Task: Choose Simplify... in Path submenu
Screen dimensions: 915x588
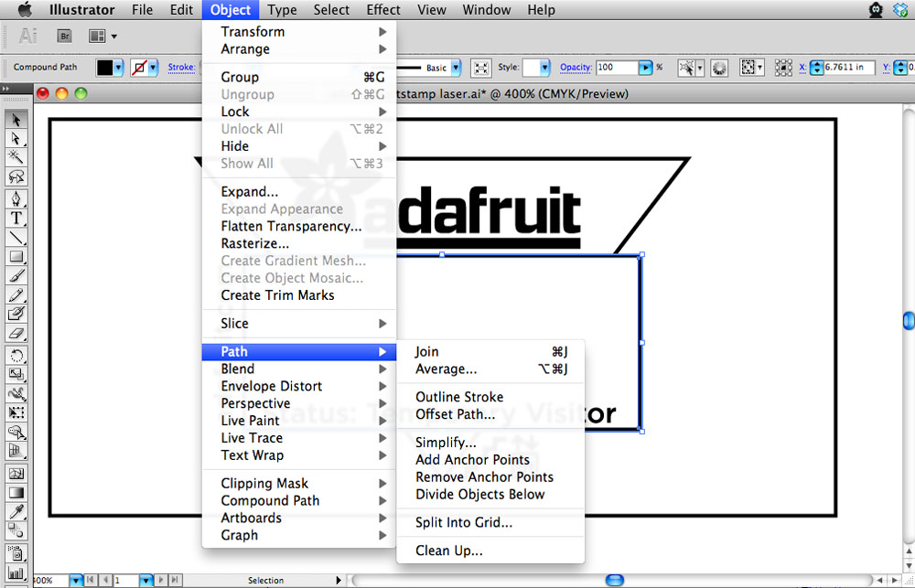Action: pyautogui.click(x=490, y=443)
